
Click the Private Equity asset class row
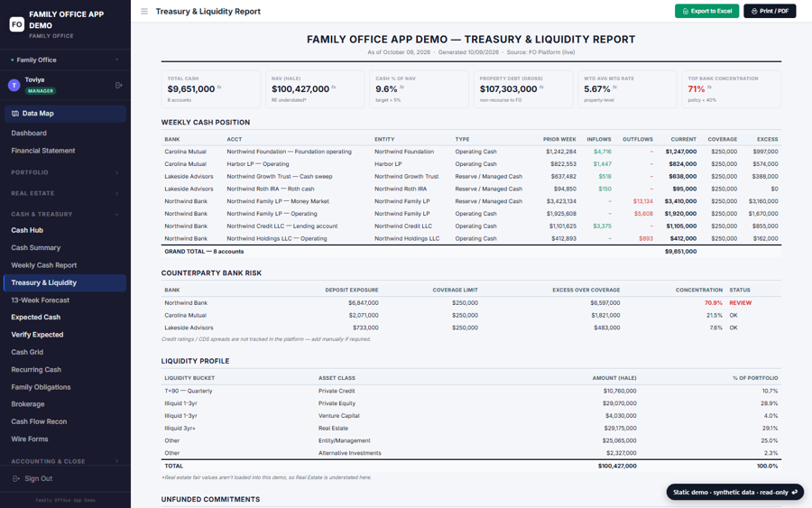pos(471,403)
